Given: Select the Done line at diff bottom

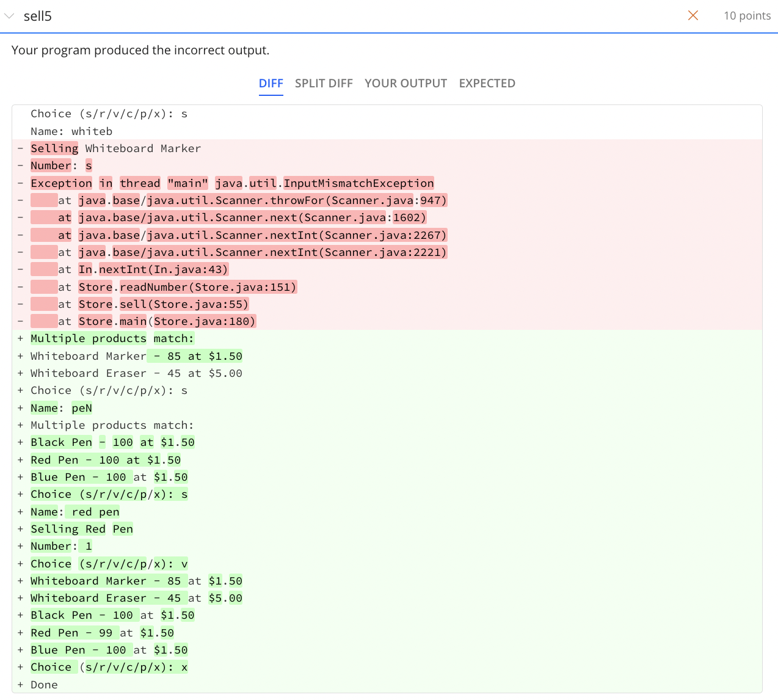Looking at the screenshot, I should pos(44,684).
